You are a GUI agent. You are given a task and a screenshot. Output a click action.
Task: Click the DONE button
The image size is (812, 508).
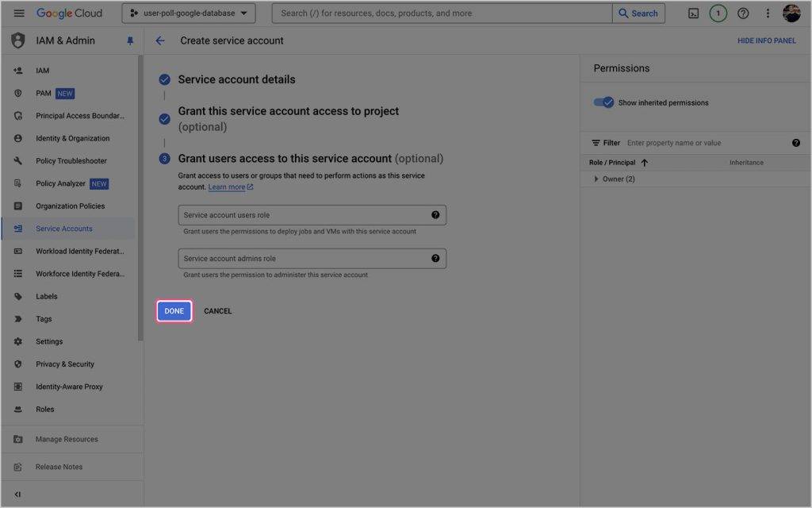174,311
